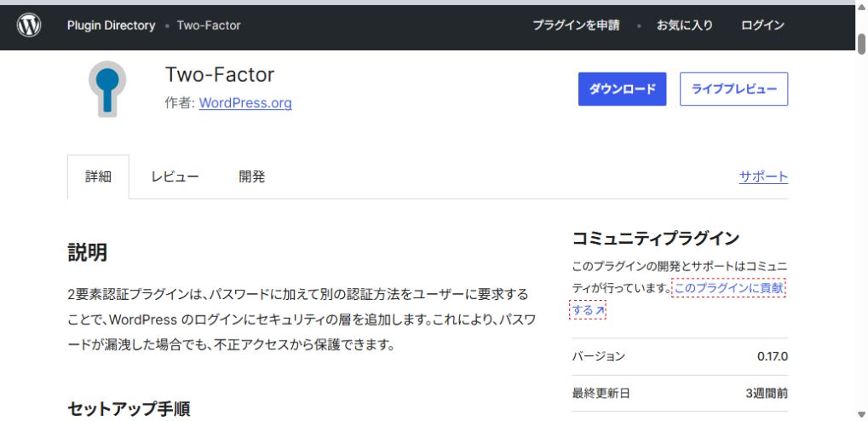The height and width of the screenshot is (421, 868).
Task: Click the Two-Factor plugin keyhole icon
Action: click(x=107, y=89)
